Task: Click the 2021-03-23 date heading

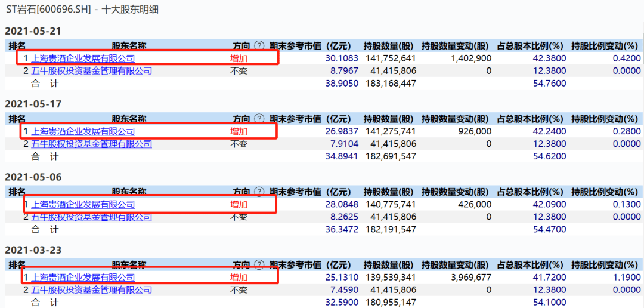Action: [33, 250]
